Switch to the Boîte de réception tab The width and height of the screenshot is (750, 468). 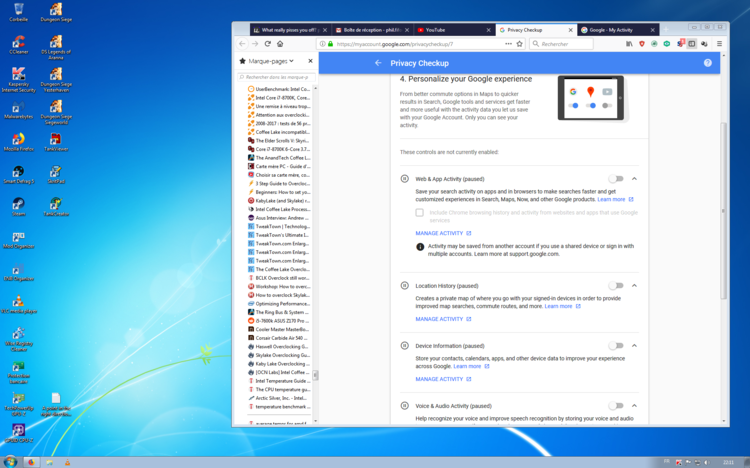pos(372,30)
